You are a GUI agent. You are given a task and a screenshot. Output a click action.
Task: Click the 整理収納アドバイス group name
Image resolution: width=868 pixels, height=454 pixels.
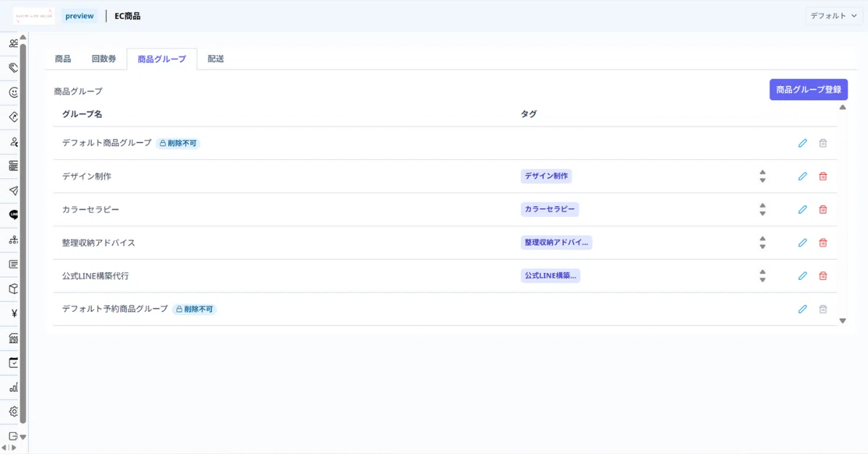[x=98, y=243]
